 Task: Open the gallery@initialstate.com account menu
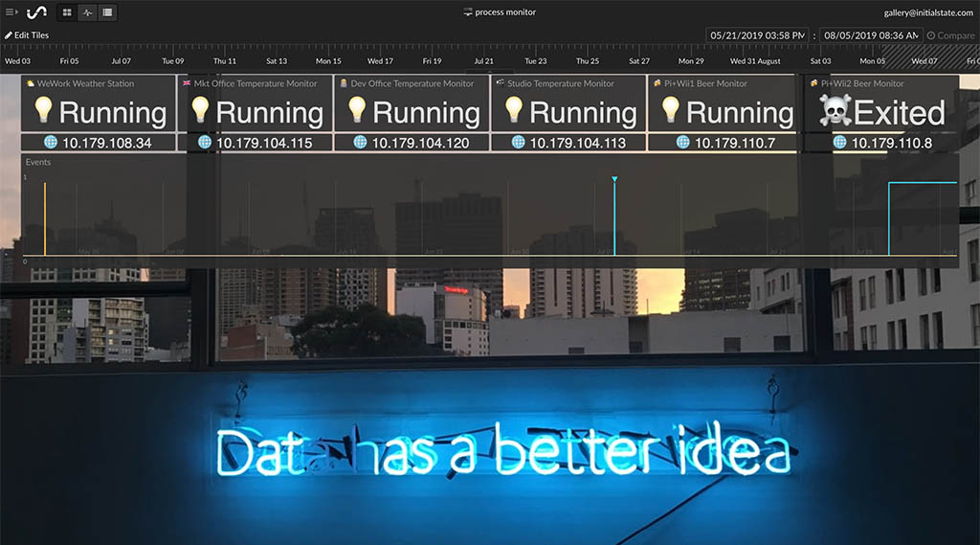(x=927, y=12)
